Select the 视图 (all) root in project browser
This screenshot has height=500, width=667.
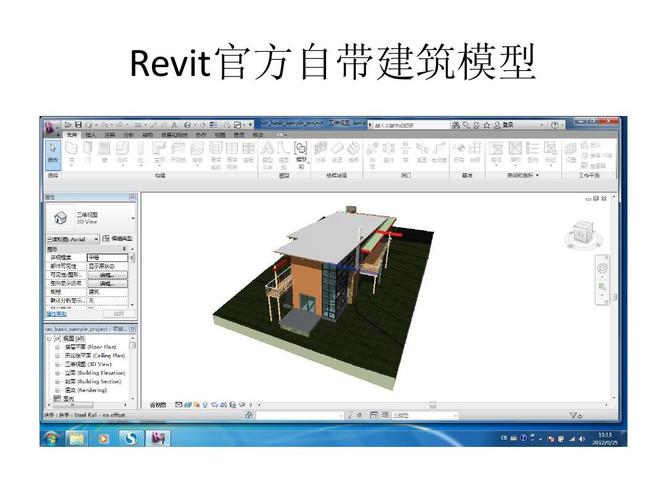click(x=74, y=339)
